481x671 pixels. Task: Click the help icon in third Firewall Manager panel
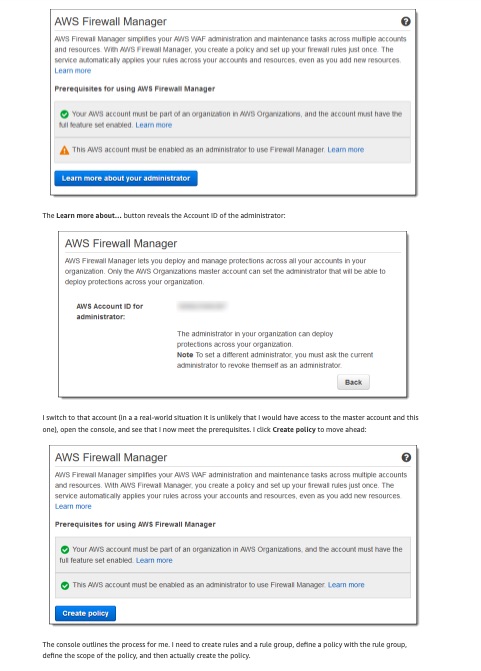coord(406,457)
